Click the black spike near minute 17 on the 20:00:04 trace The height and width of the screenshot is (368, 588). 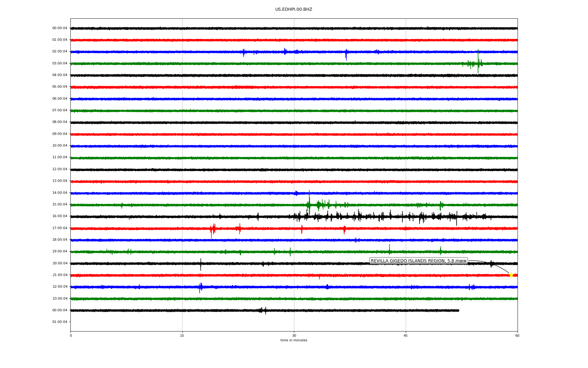click(x=201, y=264)
